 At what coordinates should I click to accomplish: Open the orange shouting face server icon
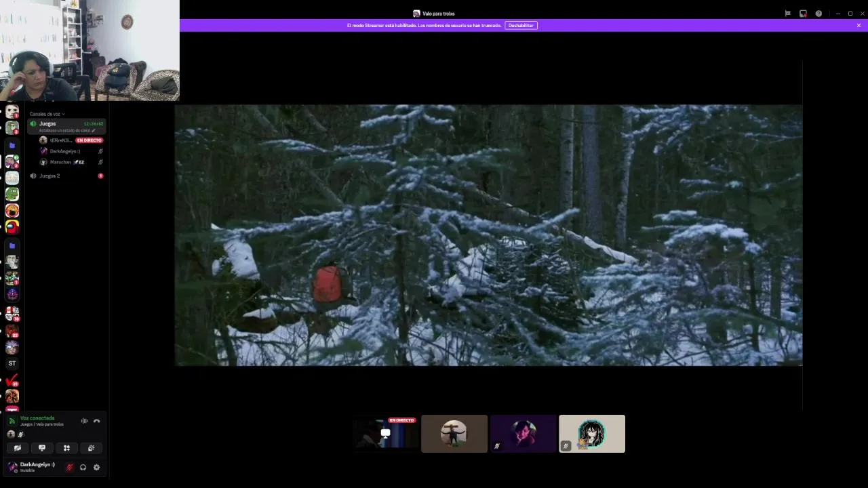click(12, 211)
